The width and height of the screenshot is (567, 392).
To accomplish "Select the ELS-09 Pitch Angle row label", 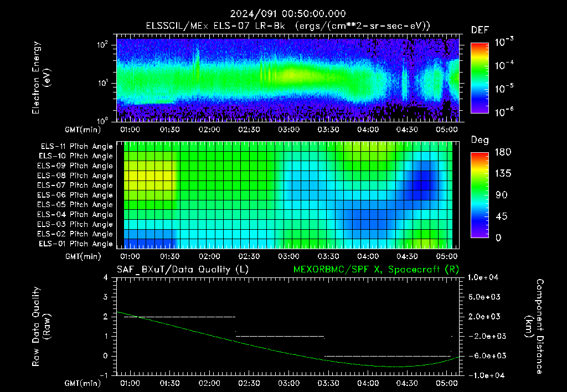I will (x=75, y=166).
